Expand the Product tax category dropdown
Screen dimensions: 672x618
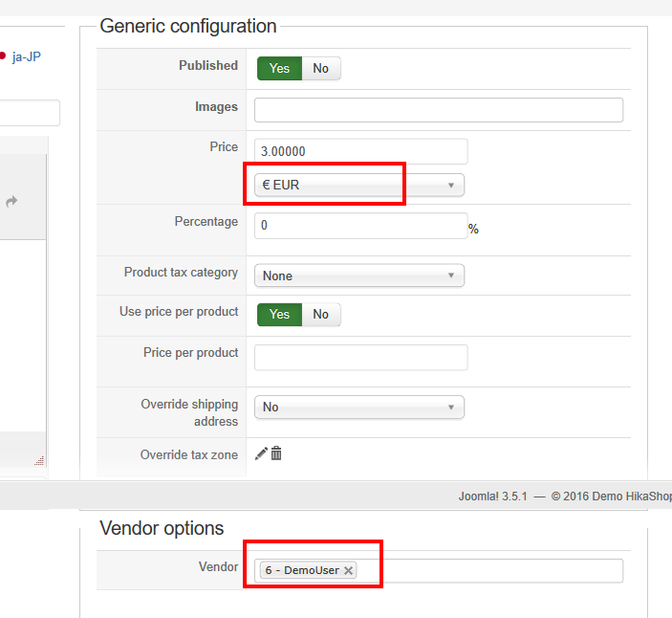tap(359, 276)
